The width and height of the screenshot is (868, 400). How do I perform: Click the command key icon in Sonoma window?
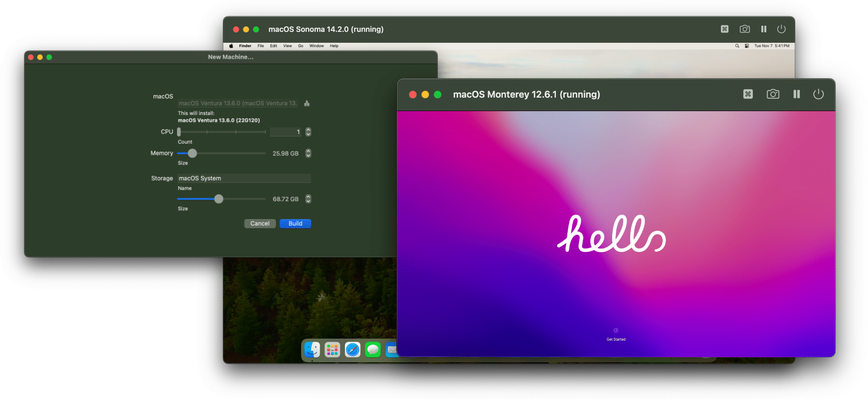click(725, 29)
